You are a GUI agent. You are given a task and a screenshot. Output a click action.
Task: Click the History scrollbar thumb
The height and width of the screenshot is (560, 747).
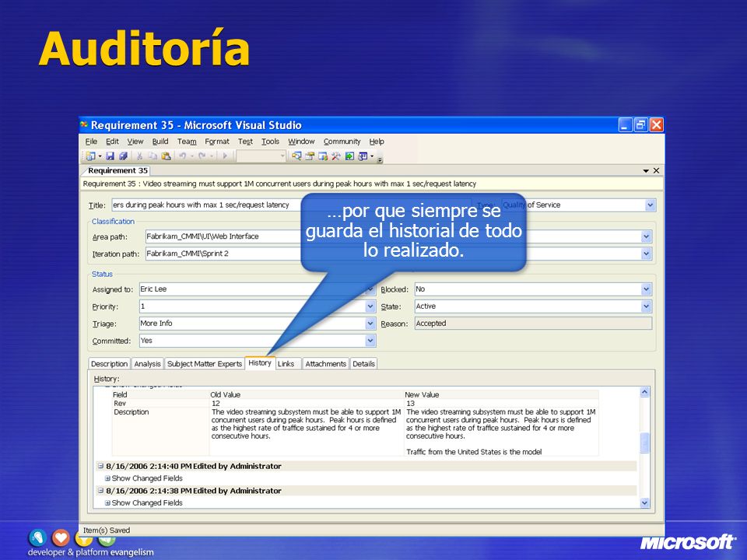pyautogui.click(x=644, y=443)
